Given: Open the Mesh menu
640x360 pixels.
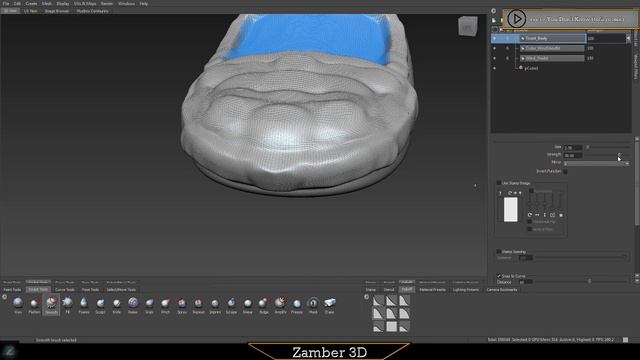Looking at the screenshot, I should pyautogui.click(x=47, y=4).
